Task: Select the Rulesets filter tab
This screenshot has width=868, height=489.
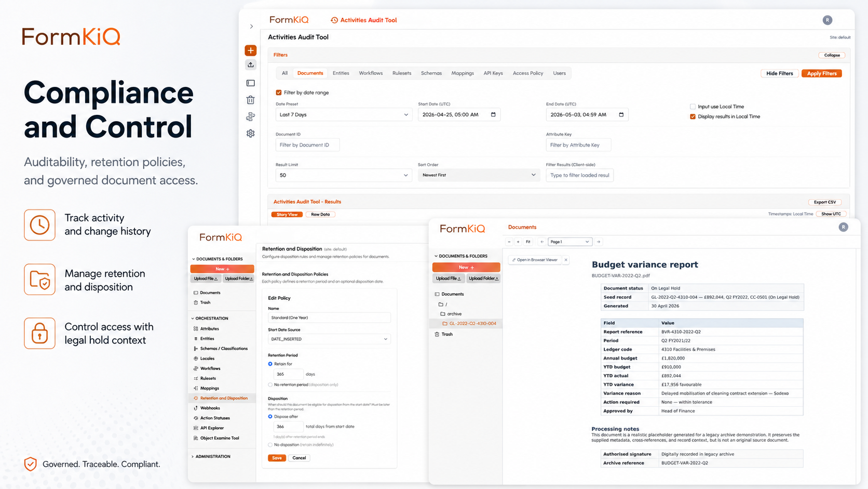Action: (x=402, y=73)
